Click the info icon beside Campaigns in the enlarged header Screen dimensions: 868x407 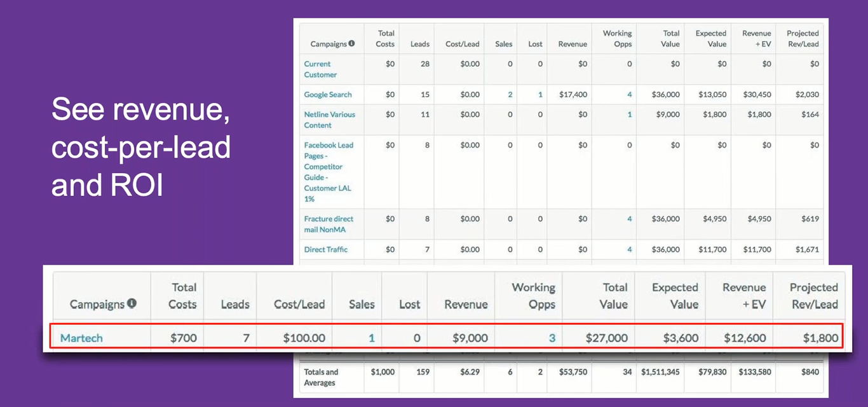132,304
